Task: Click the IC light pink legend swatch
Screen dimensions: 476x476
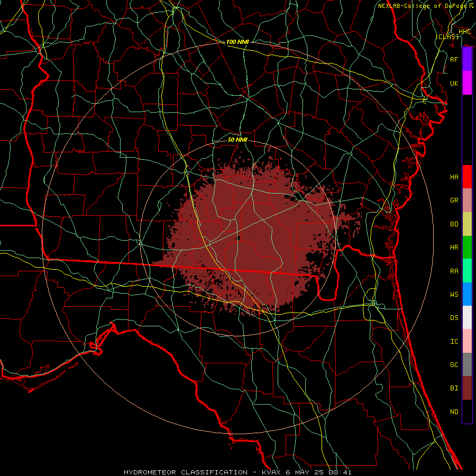Action: click(467, 341)
